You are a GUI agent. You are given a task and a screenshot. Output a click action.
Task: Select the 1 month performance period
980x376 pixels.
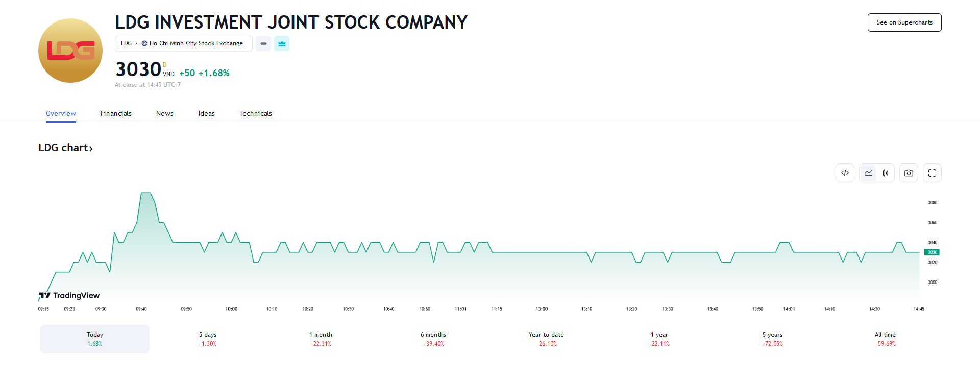(x=321, y=339)
